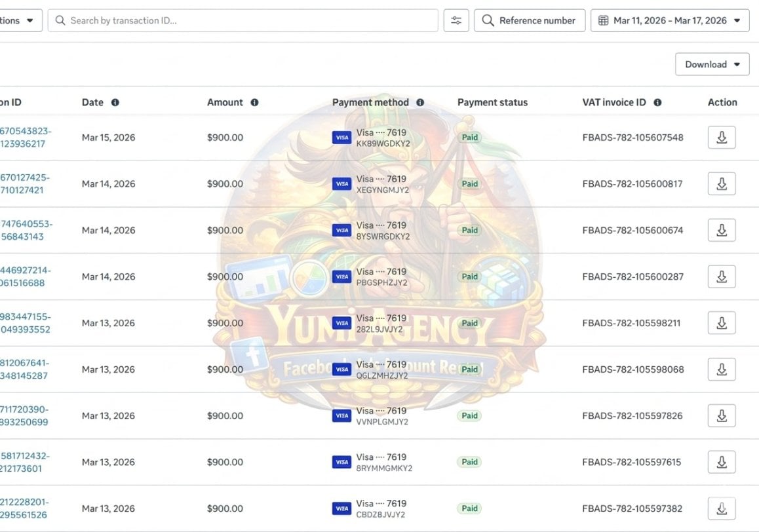Screen dimensions: 759x532
Task: Expand the partially visible transactions dropdown
Action: coord(21,20)
